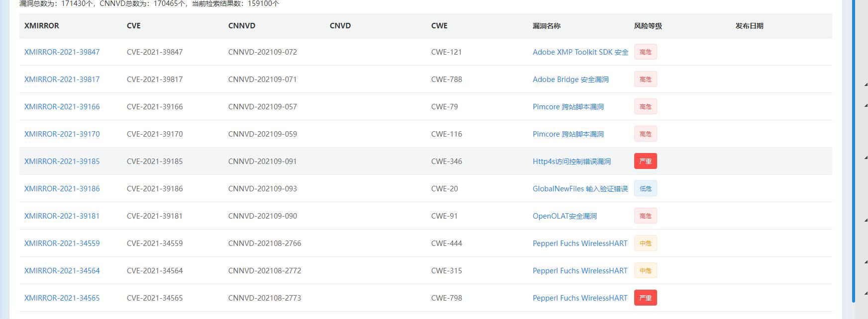
Task: Click the 高危 badge in the CVE-2021-39166 row
Action: click(646, 106)
